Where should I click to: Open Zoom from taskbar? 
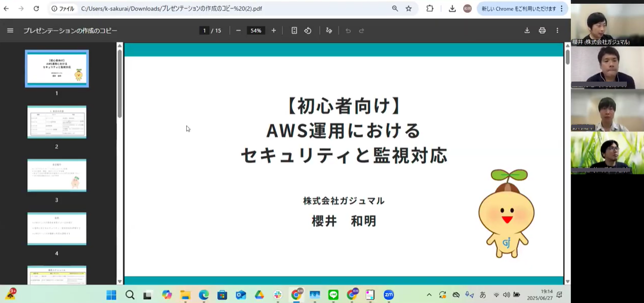389,295
